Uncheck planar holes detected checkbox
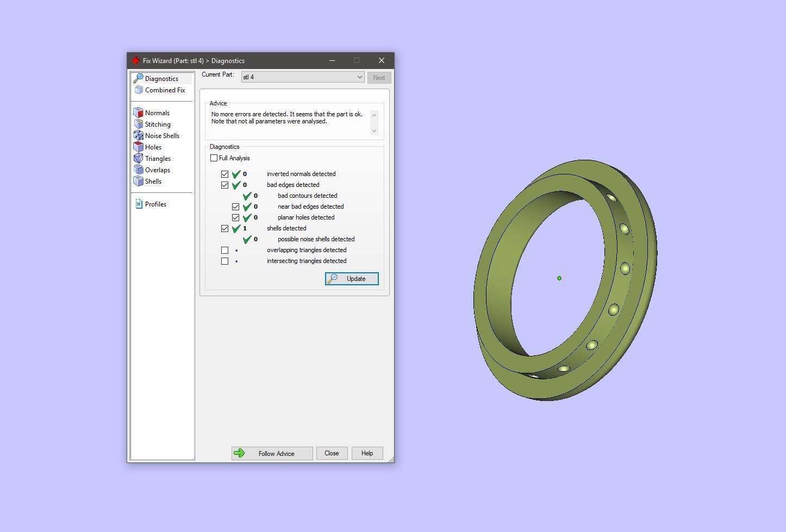 [x=235, y=217]
